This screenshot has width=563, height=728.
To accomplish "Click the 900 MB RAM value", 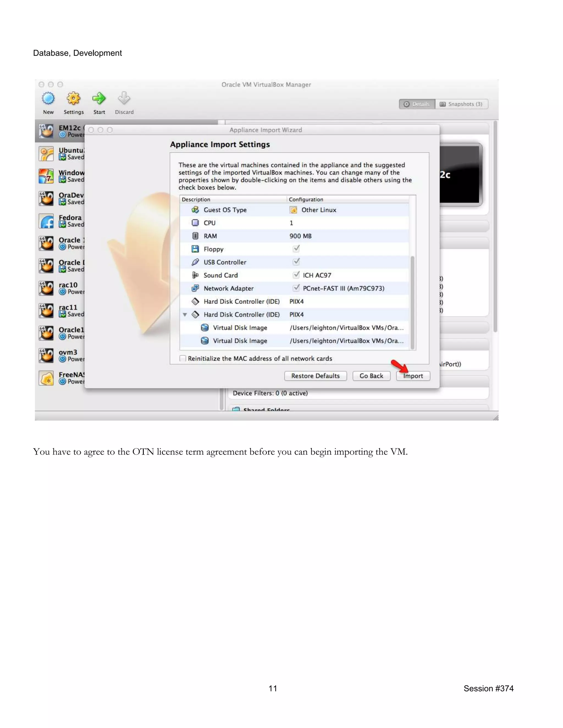I will pyautogui.click(x=300, y=236).
